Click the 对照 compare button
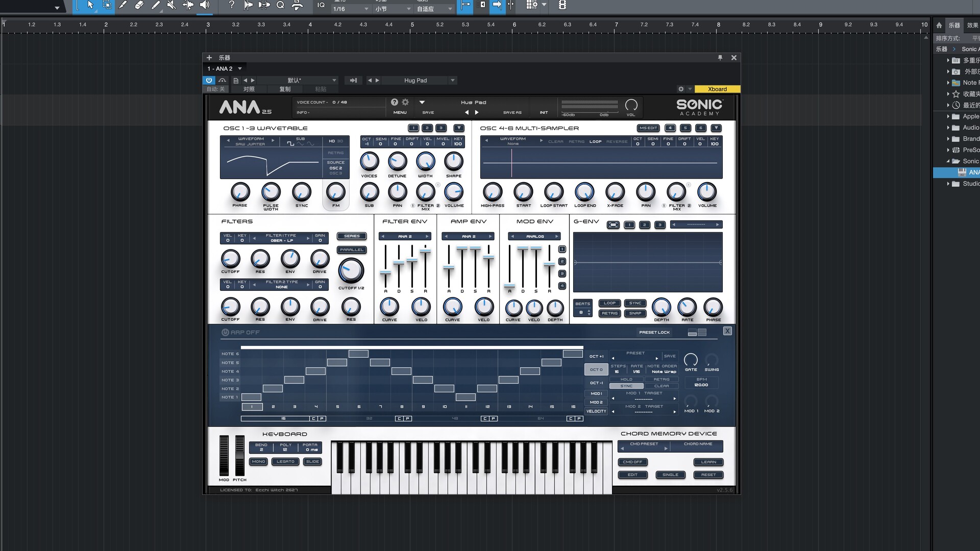The height and width of the screenshot is (551, 980). [x=249, y=89]
